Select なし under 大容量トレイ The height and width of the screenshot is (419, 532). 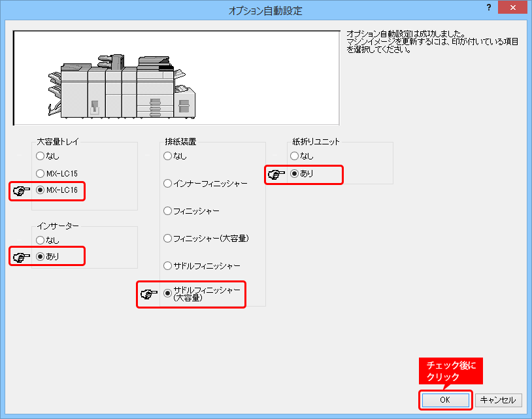pos(41,156)
